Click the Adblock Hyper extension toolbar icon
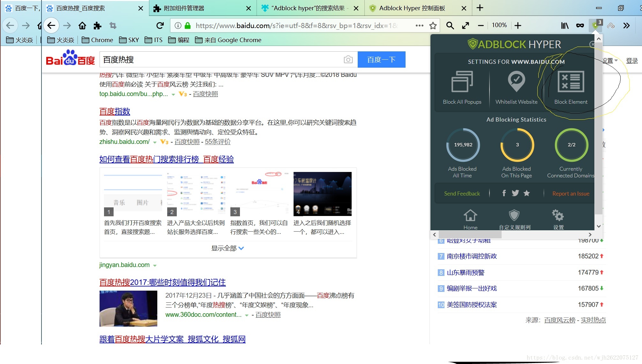Viewport: 642px width, 364px height. 596,25
